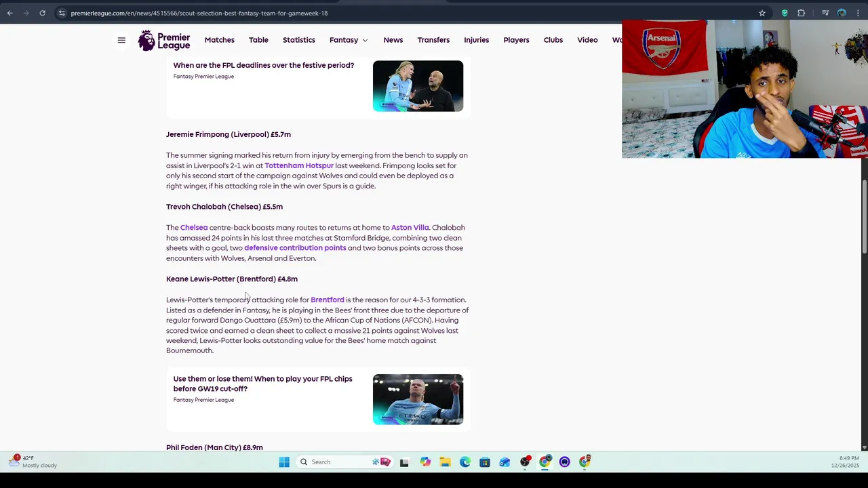
Task: Open the Matches nav item
Action: click(220, 40)
